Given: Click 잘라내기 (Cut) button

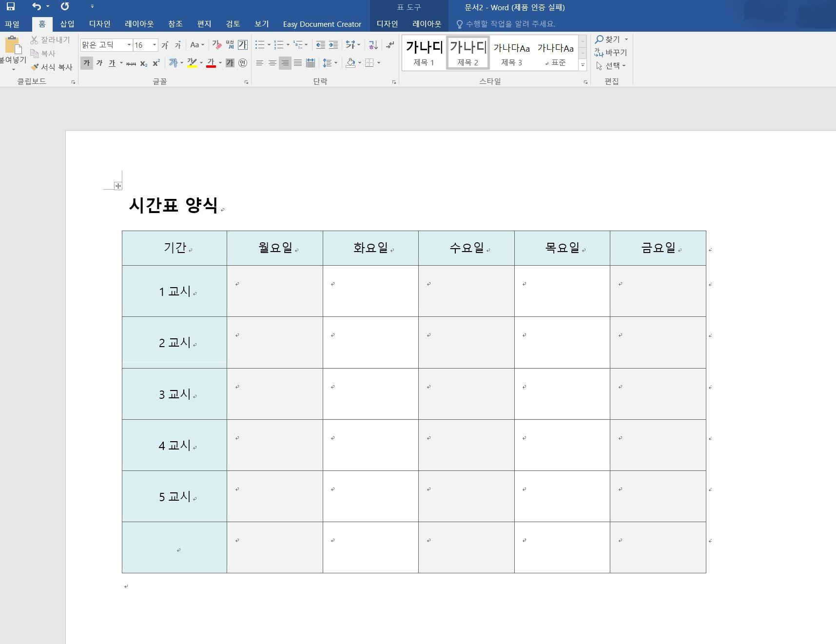Looking at the screenshot, I should coord(51,40).
